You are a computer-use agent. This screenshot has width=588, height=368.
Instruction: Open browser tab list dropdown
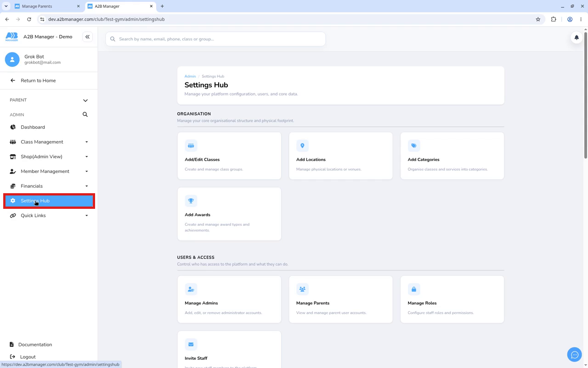point(6,6)
